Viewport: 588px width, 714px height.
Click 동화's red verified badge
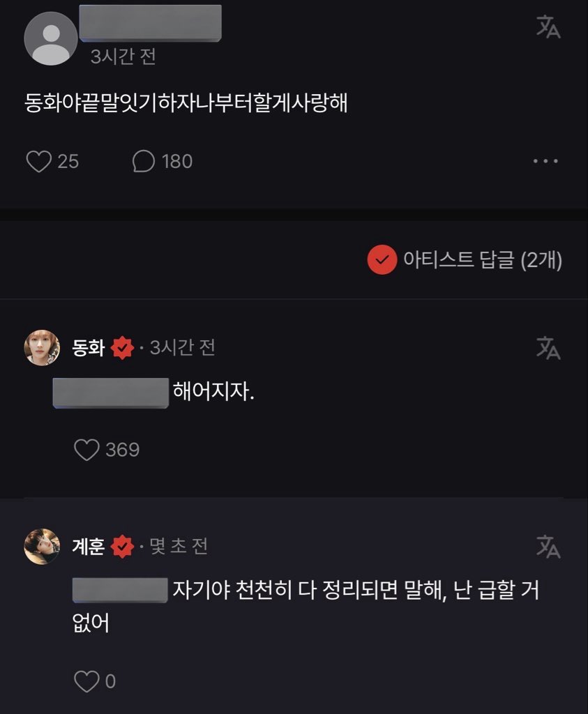[x=122, y=347]
